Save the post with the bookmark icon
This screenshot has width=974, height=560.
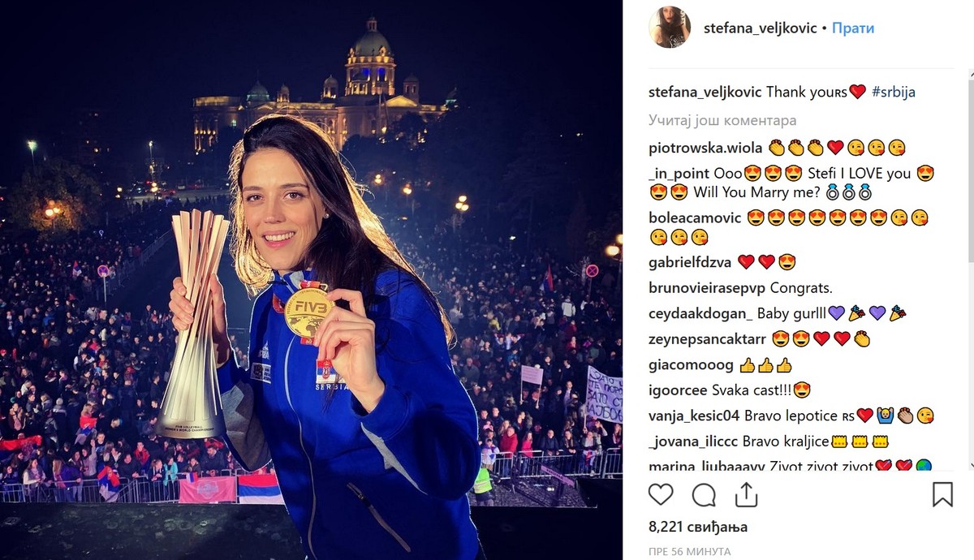pyautogui.click(x=942, y=494)
